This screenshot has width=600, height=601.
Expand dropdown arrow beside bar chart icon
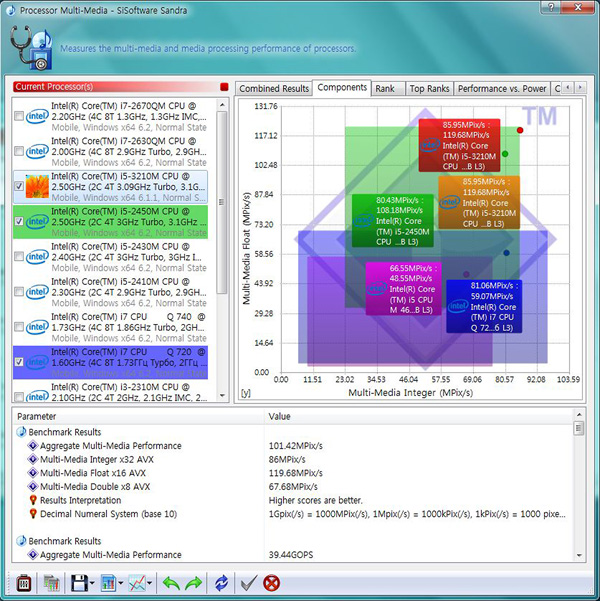point(120,582)
